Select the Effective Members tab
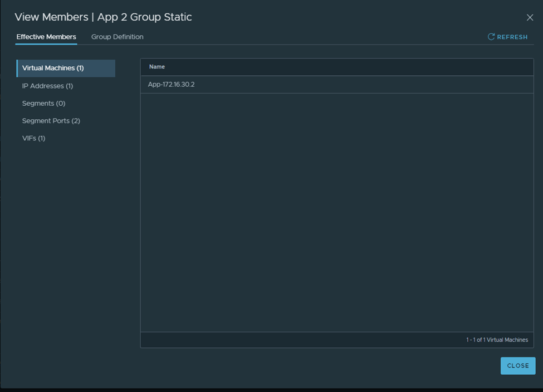This screenshot has height=392, width=543. click(x=46, y=37)
